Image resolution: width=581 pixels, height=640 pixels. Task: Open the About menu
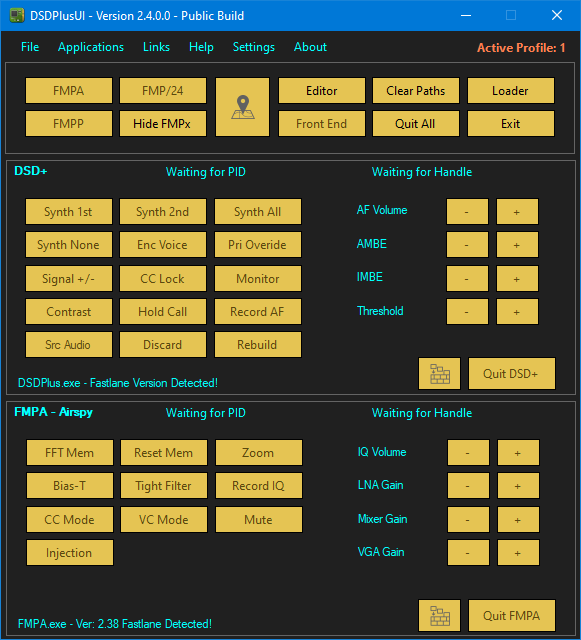coord(310,47)
